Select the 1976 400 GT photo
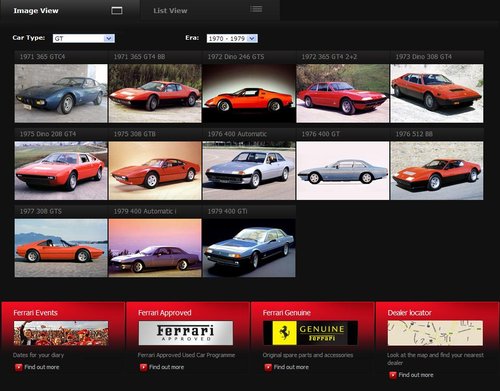 click(x=343, y=171)
